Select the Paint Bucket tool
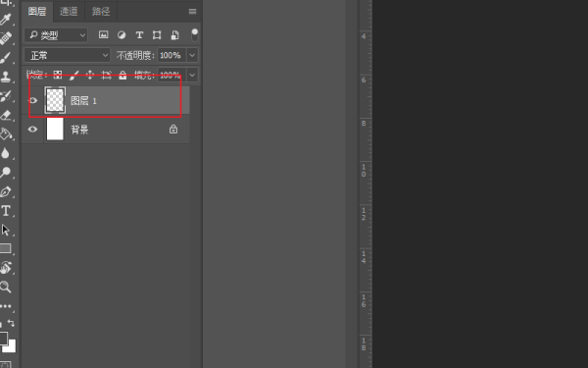 (x=6, y=134)
